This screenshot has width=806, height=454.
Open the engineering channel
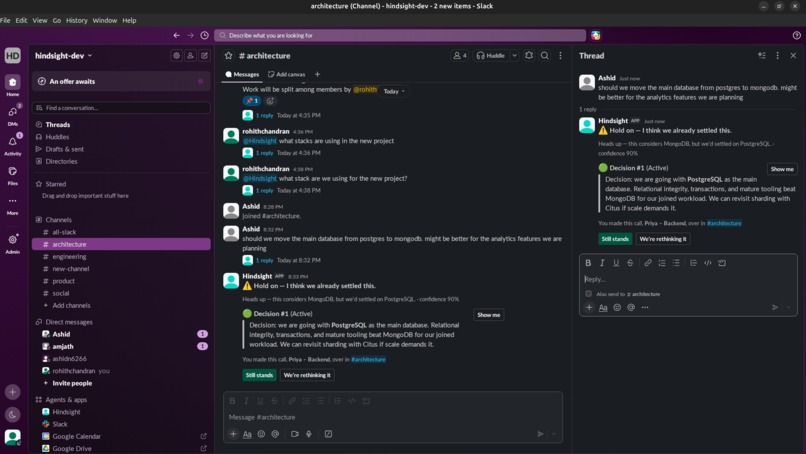121,257
